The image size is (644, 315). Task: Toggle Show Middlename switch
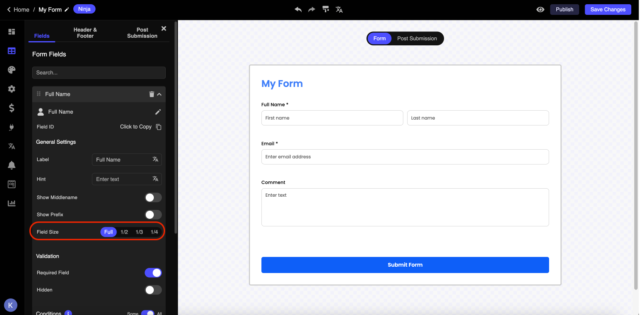pyautogui.click(x=153, y=198)
